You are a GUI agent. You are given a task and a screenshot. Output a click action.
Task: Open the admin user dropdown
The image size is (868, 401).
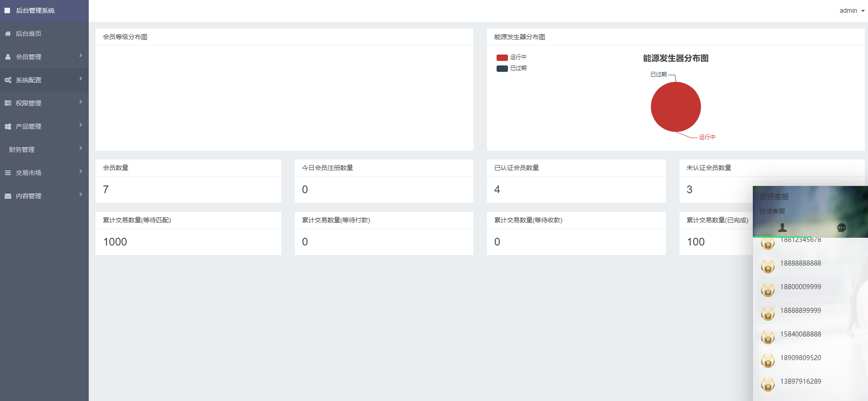point(852,10)
